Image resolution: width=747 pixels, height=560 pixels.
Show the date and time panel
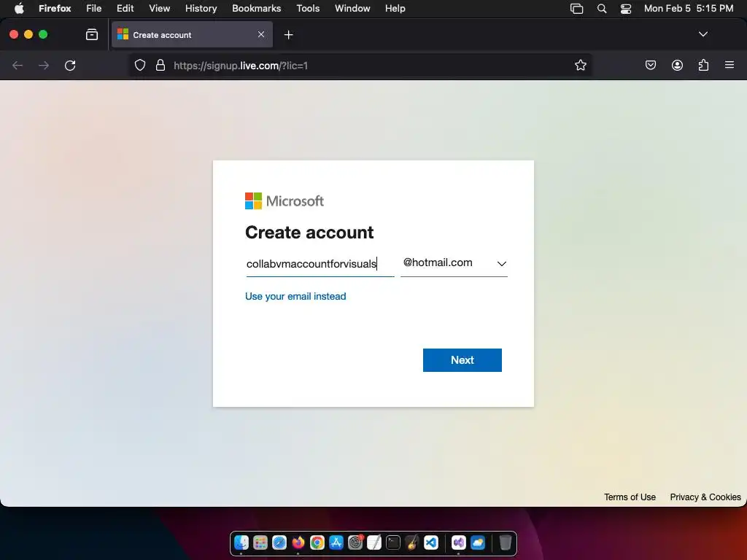pyautogui.click(x=689, y=8)
